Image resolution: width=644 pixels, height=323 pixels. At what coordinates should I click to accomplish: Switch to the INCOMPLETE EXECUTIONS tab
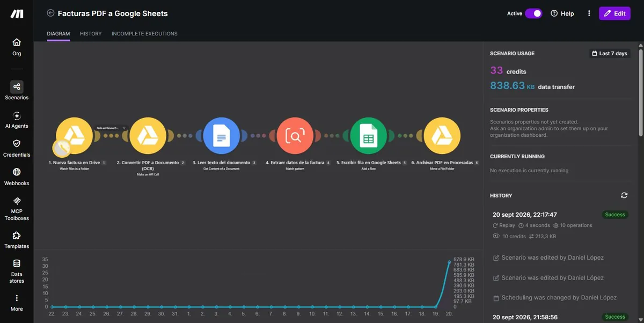tap(144, 34)
